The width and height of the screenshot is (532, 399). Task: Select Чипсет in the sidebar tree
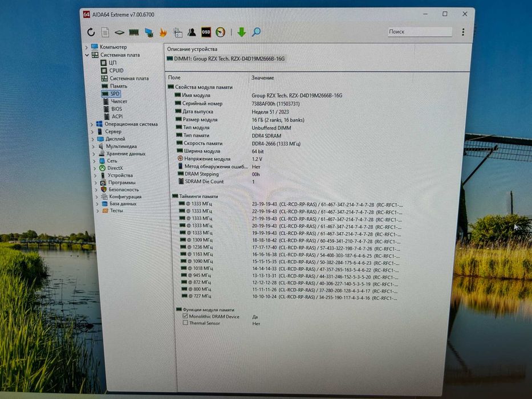(x=115, y=101)
